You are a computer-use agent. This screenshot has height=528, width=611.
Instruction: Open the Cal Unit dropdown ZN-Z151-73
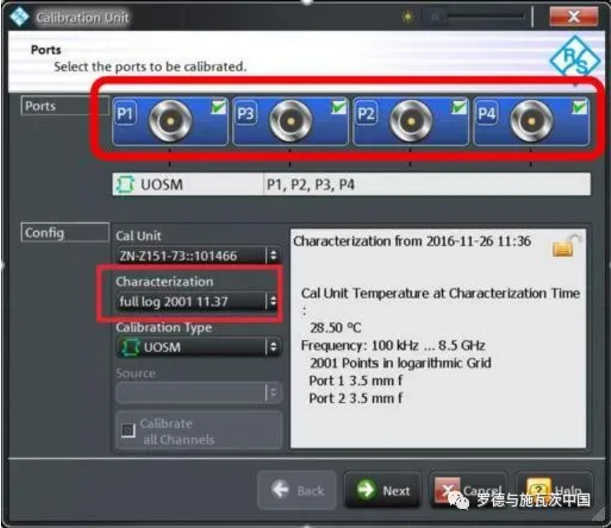pos(198,256)
